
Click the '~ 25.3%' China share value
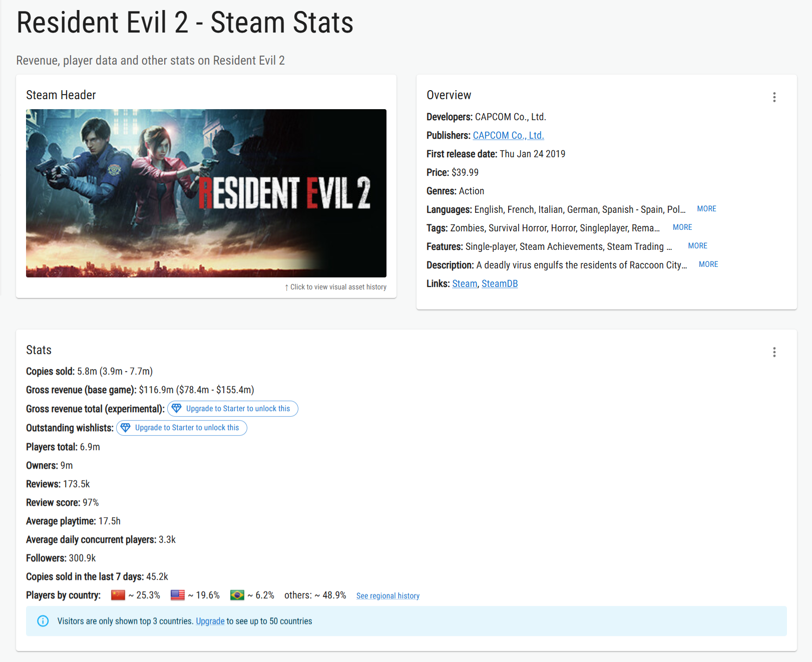(144, 595)
